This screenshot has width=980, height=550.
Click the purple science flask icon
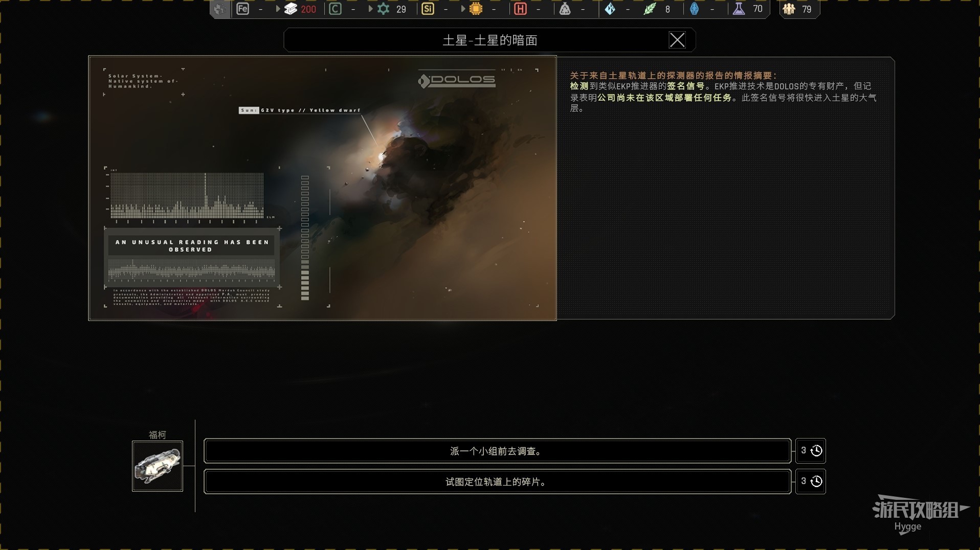tap(739, 9)
